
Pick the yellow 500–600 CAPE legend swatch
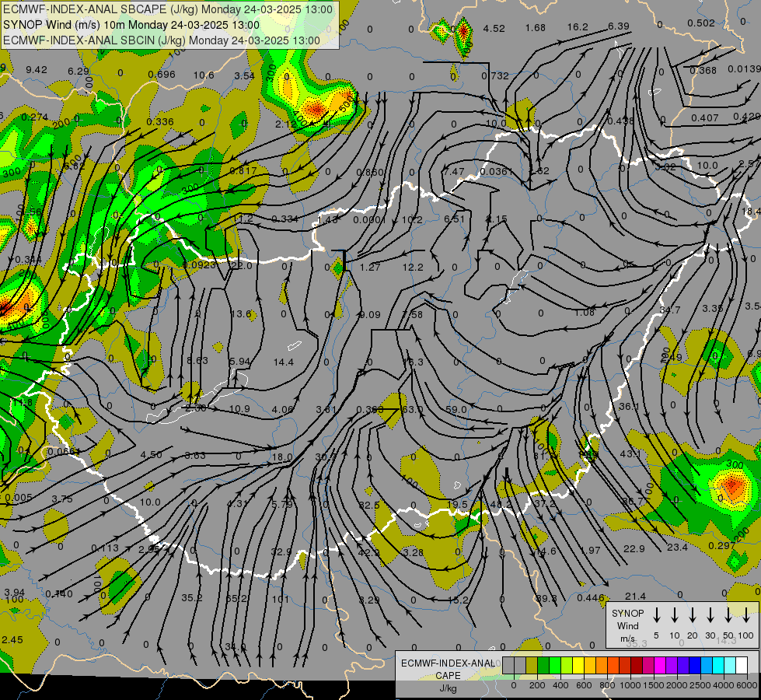pos(578,666)
